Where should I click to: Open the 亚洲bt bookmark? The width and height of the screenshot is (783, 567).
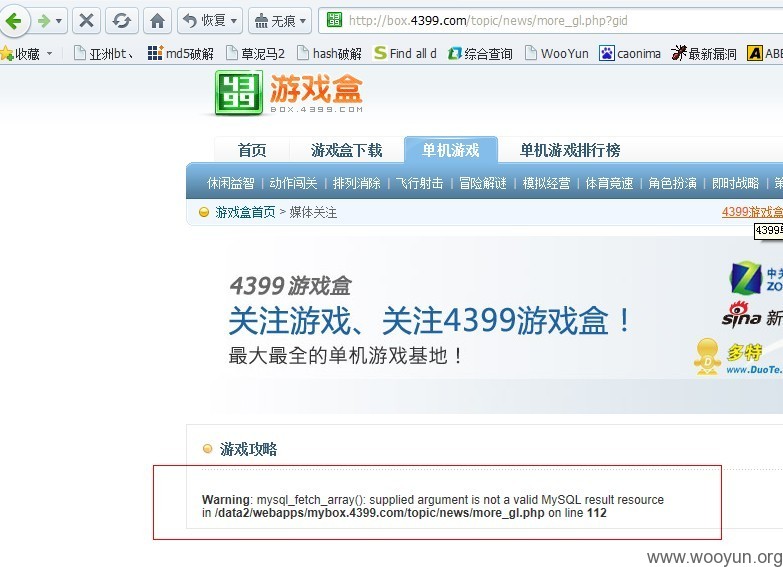coord(103,53)
